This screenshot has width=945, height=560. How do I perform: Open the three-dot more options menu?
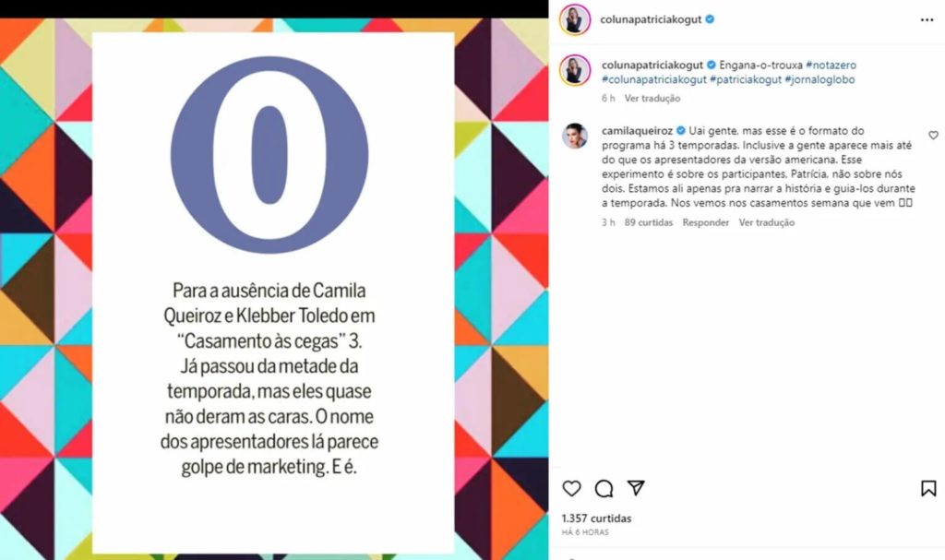pyautogui.click(x=927, y=20)
